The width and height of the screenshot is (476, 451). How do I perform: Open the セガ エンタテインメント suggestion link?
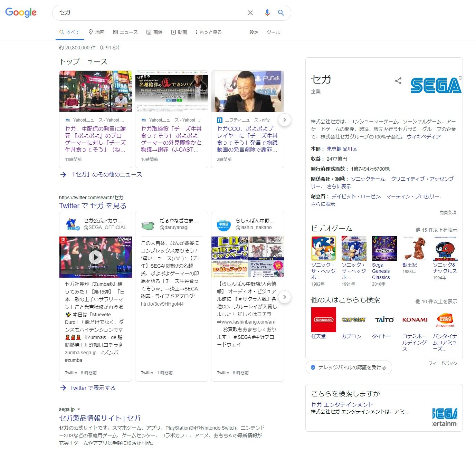[342, 405]
